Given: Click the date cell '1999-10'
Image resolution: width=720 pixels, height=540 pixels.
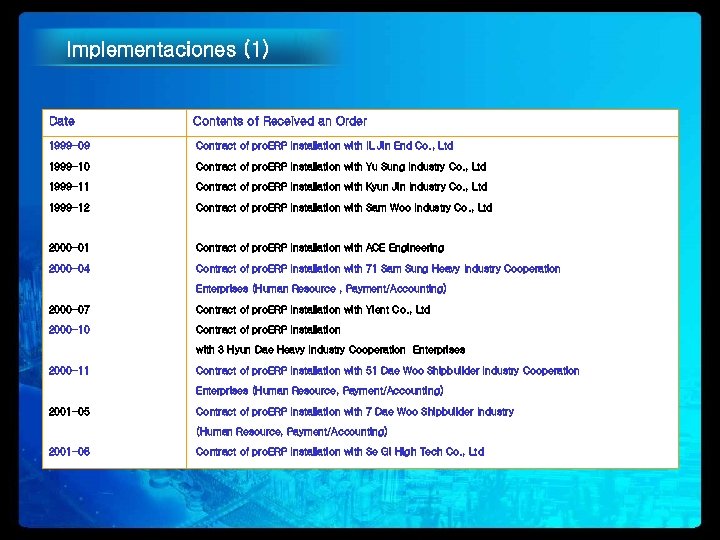Looking at the screenshot, I should (x=69, y=166).
